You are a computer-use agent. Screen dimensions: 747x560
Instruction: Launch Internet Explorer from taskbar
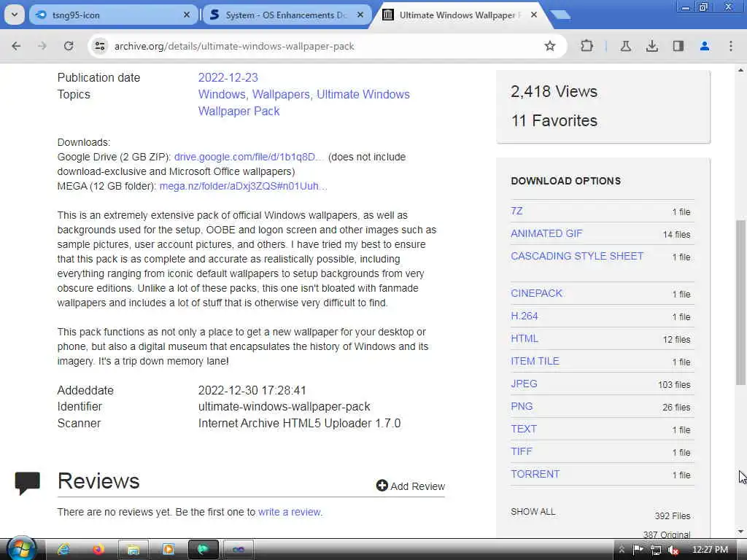tap(63, 550)
